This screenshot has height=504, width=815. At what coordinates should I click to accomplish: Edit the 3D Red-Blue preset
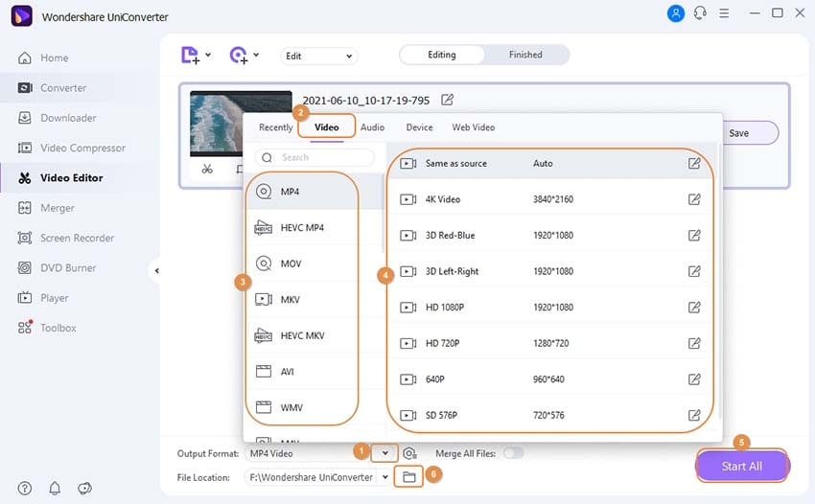coord(694,236)
